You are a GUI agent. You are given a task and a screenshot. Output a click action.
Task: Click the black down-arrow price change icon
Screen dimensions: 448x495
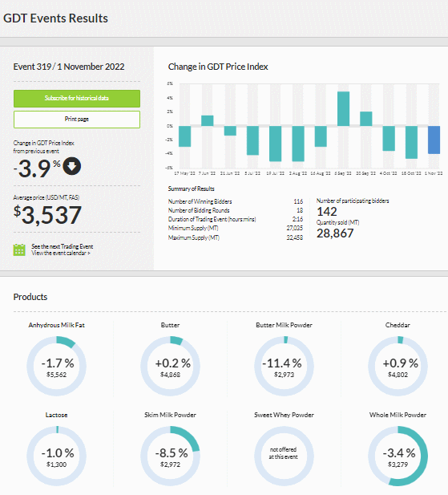pos(72,167)
